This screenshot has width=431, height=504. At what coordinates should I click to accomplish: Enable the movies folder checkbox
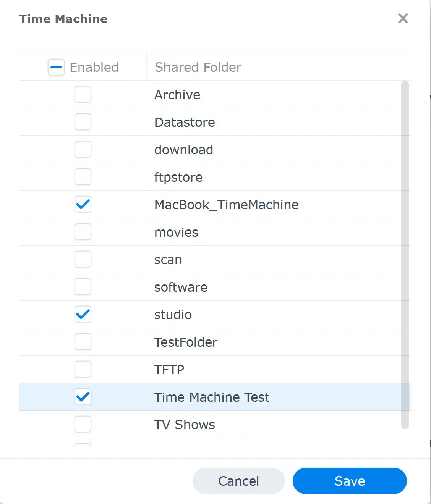click(x=83, y=232)
